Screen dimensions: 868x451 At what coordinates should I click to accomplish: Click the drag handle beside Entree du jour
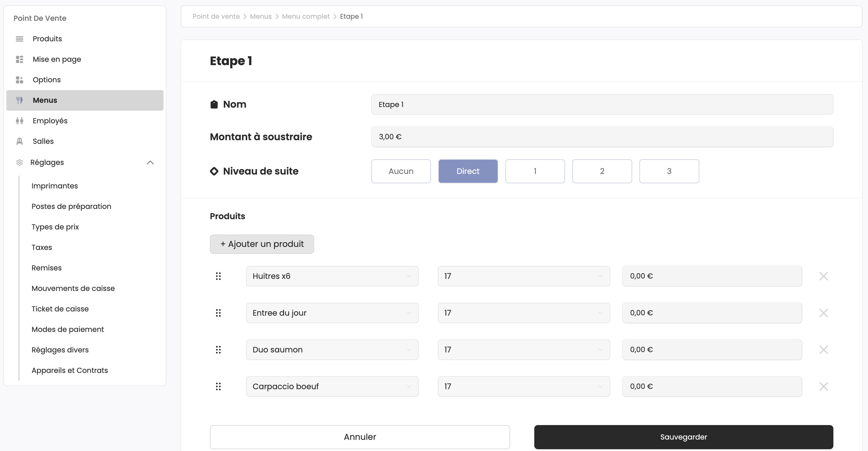tap(218, 313)
